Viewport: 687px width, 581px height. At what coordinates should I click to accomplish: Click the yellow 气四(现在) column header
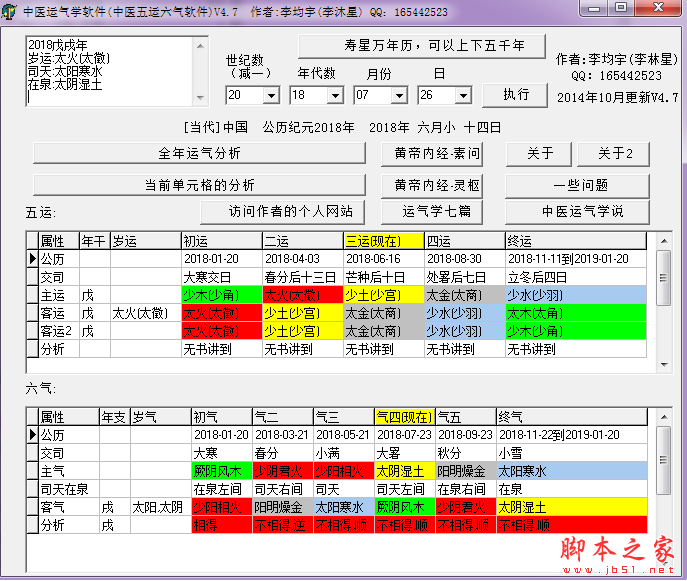[x=404, y=416]
